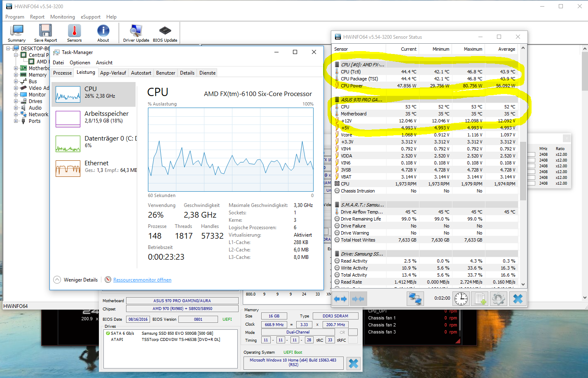Expand the Ports tree node
Screen dimensions: 588x378
pos(16,121)
